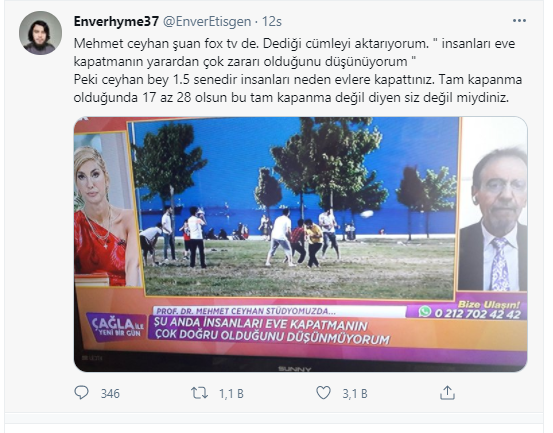The width and height of the screenshot is (553, 433).
Task: Click the 'PROF. DR. MEHMET CEYHAN STÜDYOMUZDA' banner
Action: [x=245, y=311]
